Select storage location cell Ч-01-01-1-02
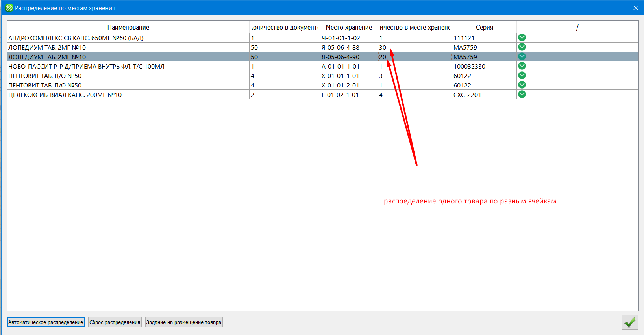The width and height of the screenshot is (644, 335). pyautogui.click(x=349, y=38)
